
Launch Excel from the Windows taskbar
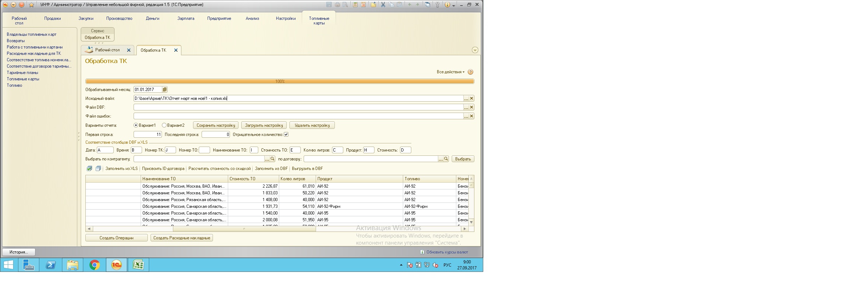coord(138,265)
